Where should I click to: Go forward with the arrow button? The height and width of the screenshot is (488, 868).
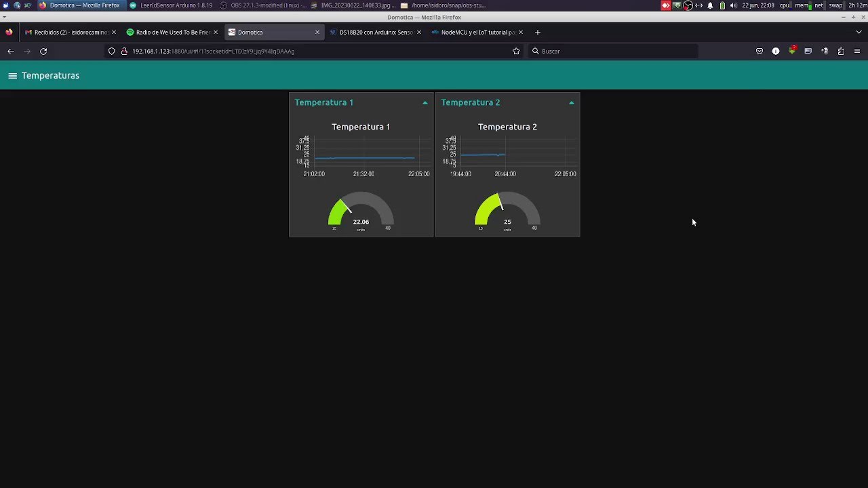pyautogui.click(x=27, y=51)
